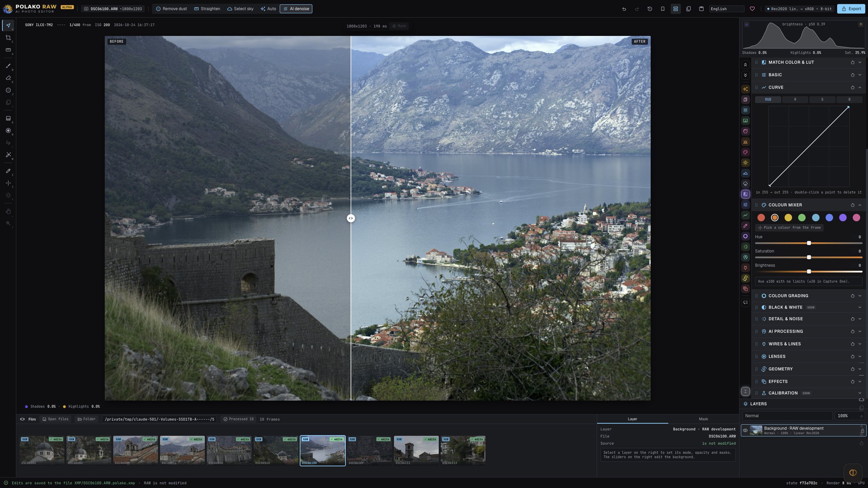Expand the Colour Grading panel
Screen dimensions: 868x488
[860, 296]
